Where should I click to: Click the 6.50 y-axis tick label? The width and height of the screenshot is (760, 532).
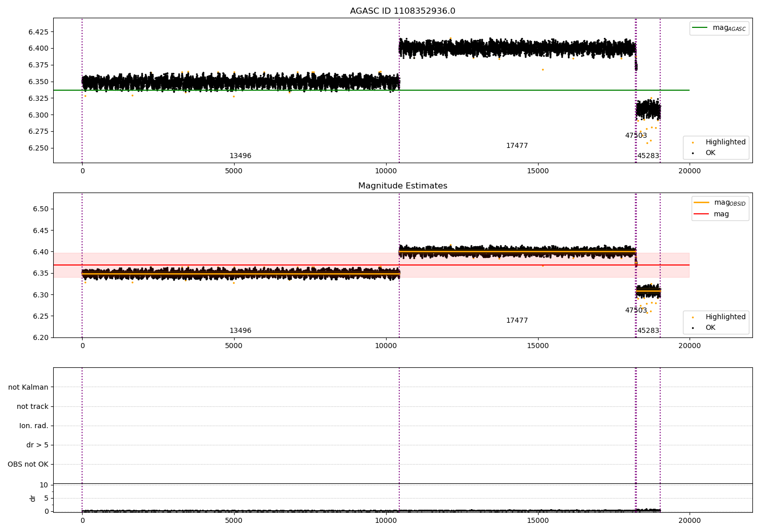tap(41, 209)
